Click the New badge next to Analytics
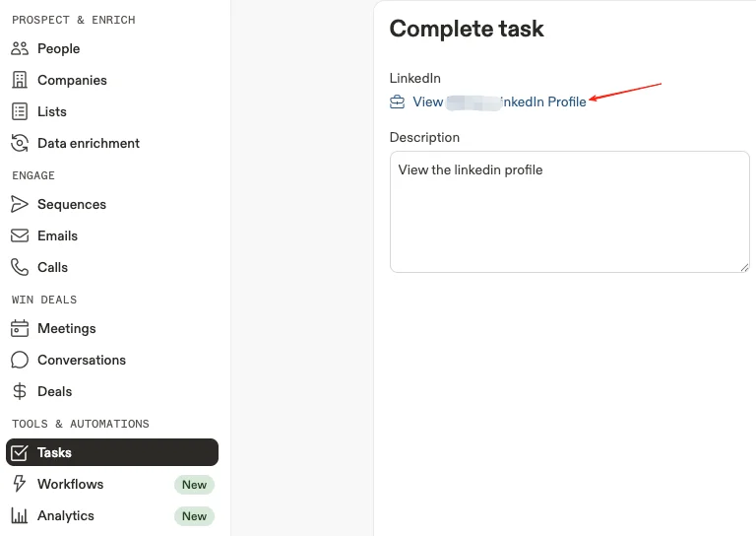 click(194, 516)
